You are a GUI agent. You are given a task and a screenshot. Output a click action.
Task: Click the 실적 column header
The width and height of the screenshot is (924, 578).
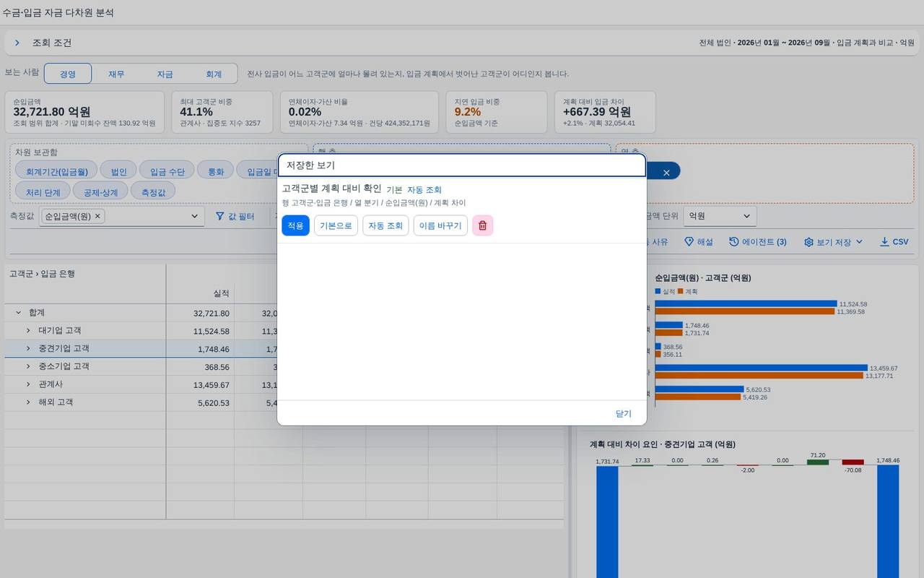click(200, 293)
